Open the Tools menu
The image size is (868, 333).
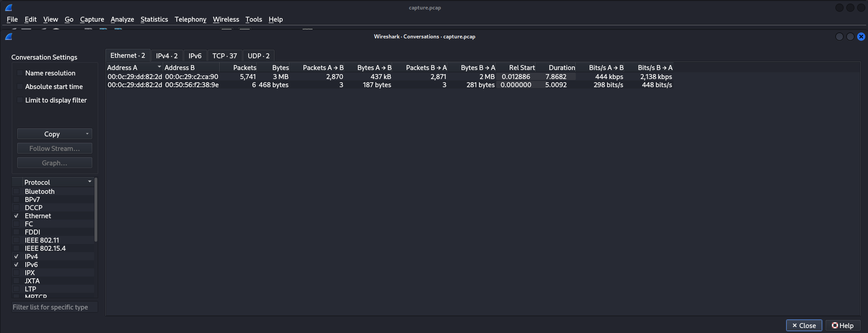254,19
